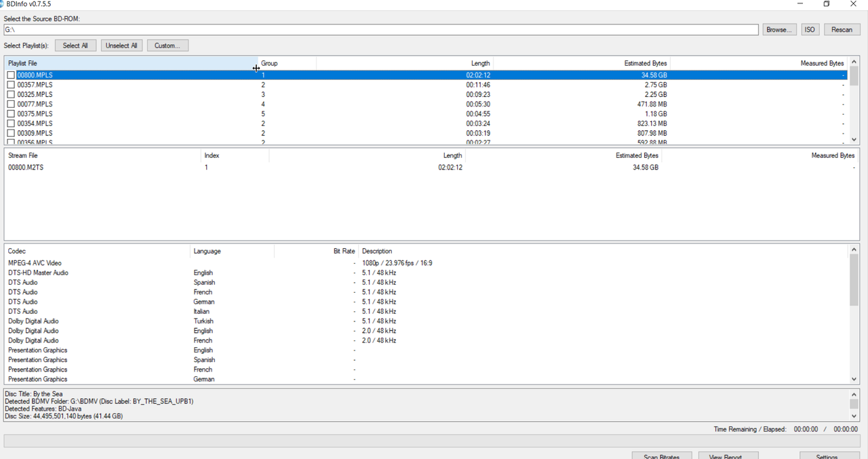Minimize the BDInfo window
Viewport: 868px width, 459px height.
click(x=800, y=4)
